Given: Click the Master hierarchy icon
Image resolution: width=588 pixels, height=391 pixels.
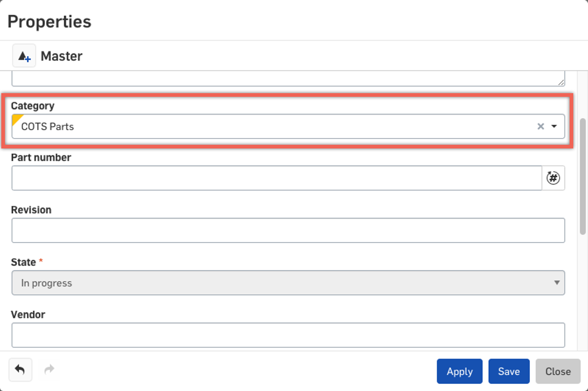Looking at the screenshot, I should 24,56.
